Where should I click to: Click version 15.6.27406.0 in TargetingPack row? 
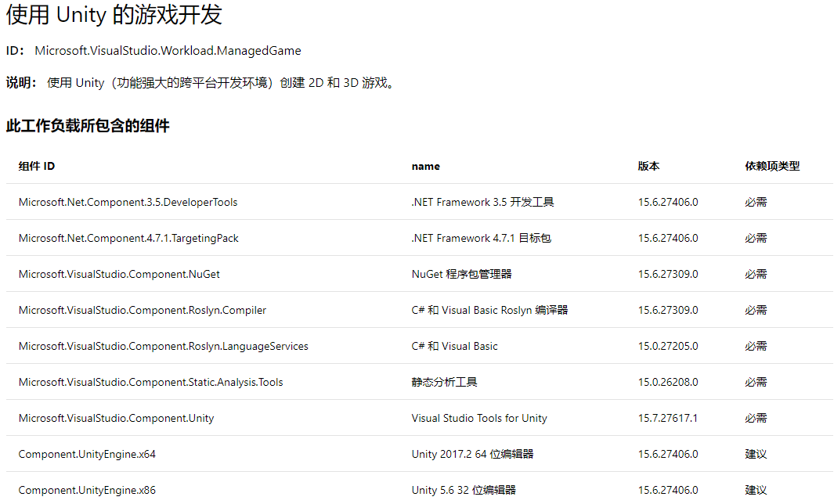(x=668, y=238)
